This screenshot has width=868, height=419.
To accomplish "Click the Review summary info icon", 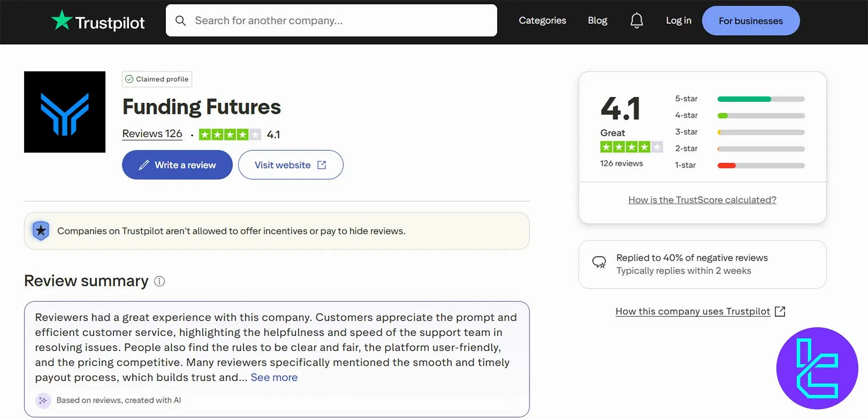I will click(x=159, y=281).
